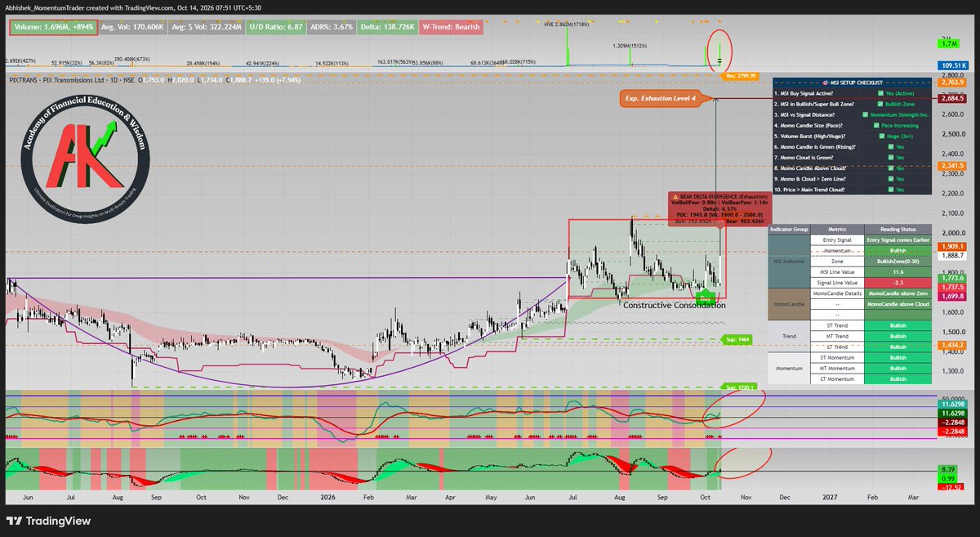Toggle checkbox for Momo Candle Above Cloud
The width and height of the screenshot is (980, 537).
point(891,168)
